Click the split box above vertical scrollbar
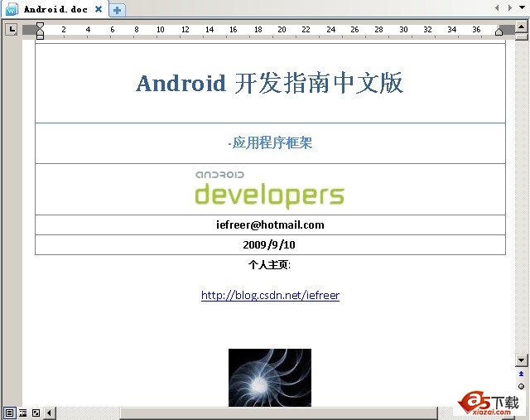 point(522,36)
